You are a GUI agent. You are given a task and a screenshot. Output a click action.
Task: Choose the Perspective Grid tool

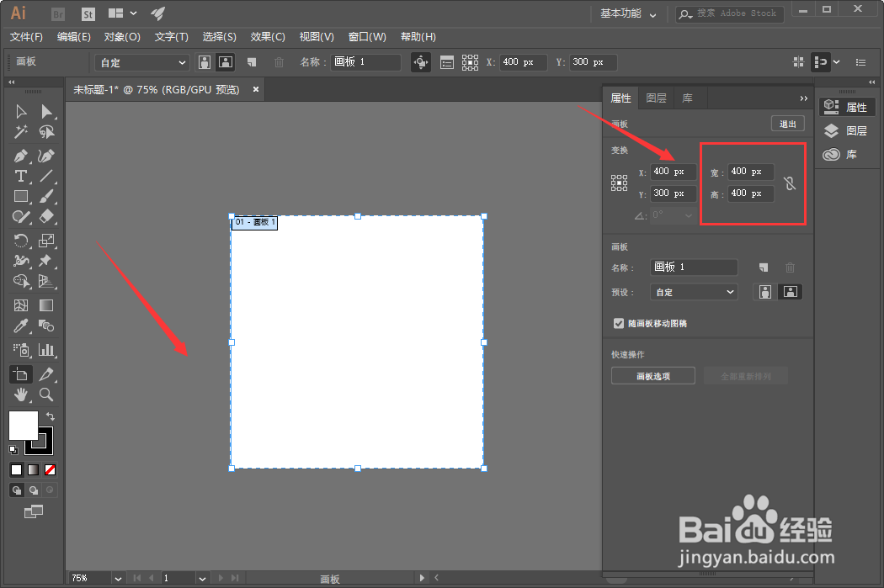tap(46, 281)
